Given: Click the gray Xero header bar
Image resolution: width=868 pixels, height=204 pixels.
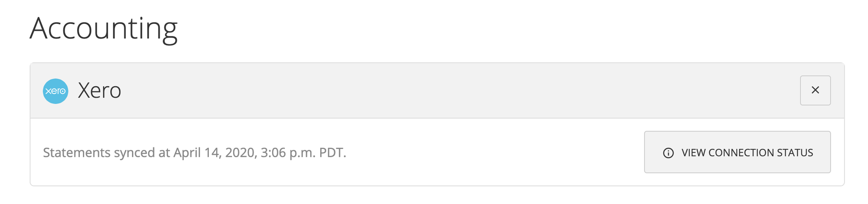Looking at the screenshot, I should tap(434, 91).
